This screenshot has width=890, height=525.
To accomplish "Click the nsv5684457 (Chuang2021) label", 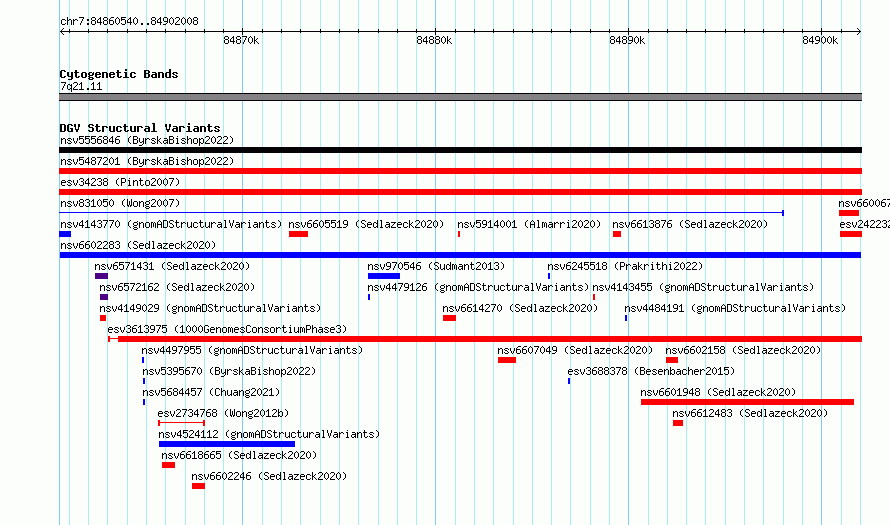I will (211, 392).
